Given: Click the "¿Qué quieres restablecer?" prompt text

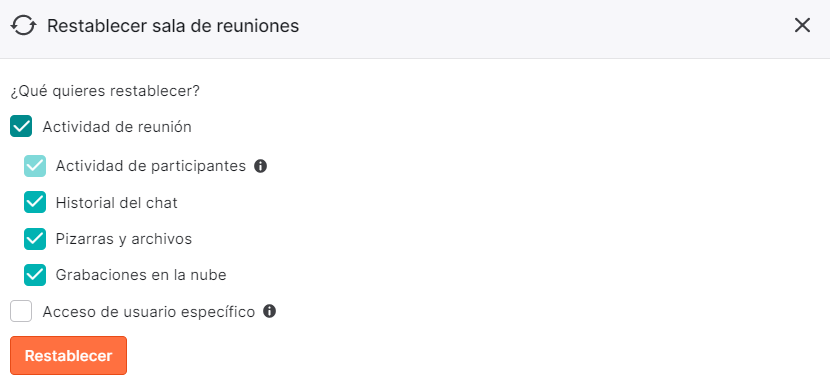Looking at the screenshot, I should click(105, 92).
